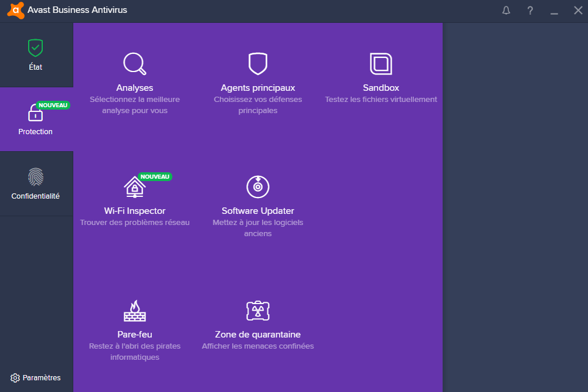Click the notifications bell icon
Image resolution: width=588 pixels, height=392 pixels.
click(x=506, y=11)
